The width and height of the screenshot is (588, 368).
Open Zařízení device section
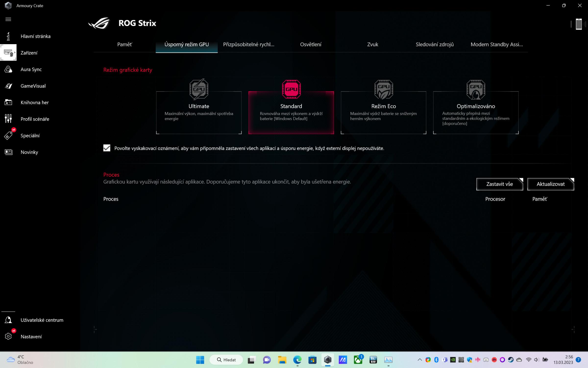coord(29,53)
